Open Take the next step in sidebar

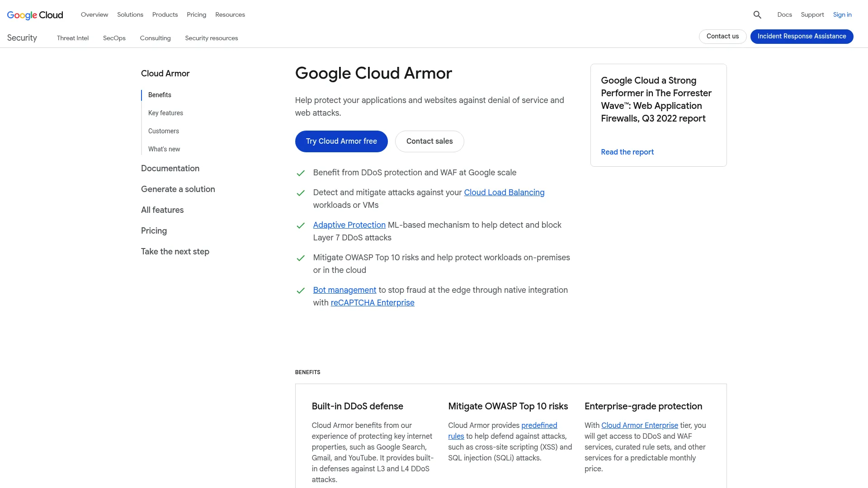tap(175, 251)
